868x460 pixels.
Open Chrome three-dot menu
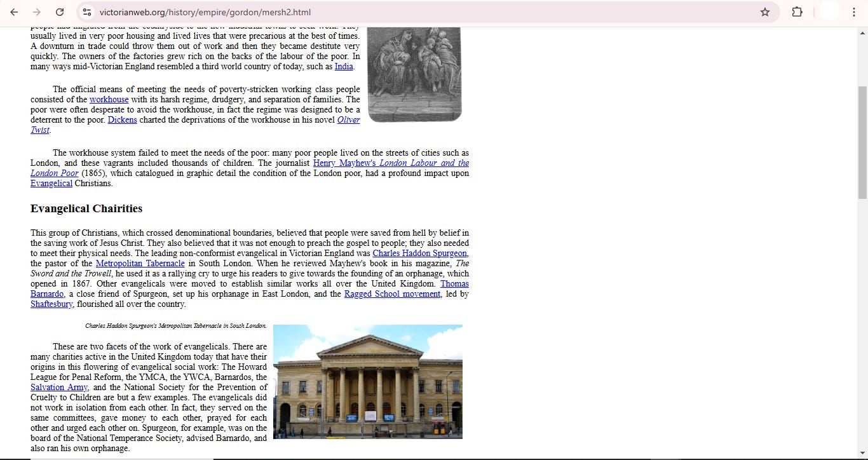click(x=854, y=12)
